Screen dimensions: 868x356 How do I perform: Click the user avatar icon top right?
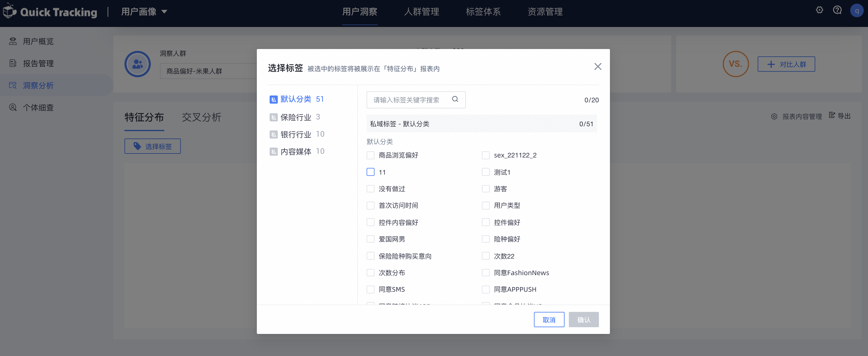tap(856, 10)
